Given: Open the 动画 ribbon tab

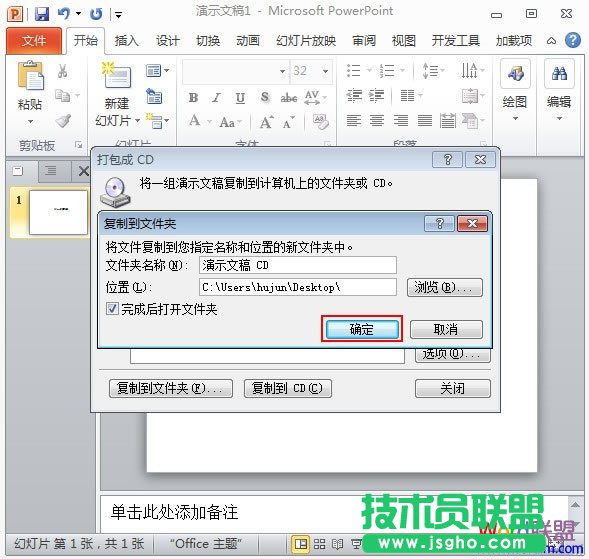Looking at the screenshot, I should [x=248, y=40].
